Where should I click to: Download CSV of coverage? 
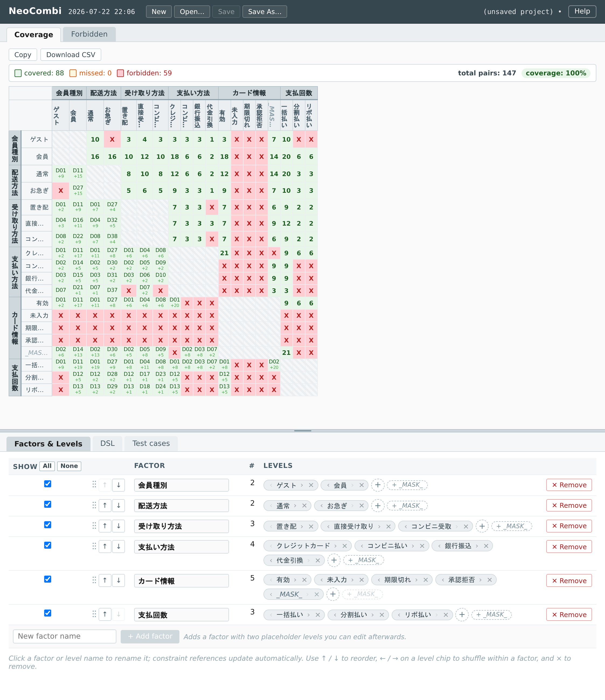(x=71, y=55)
